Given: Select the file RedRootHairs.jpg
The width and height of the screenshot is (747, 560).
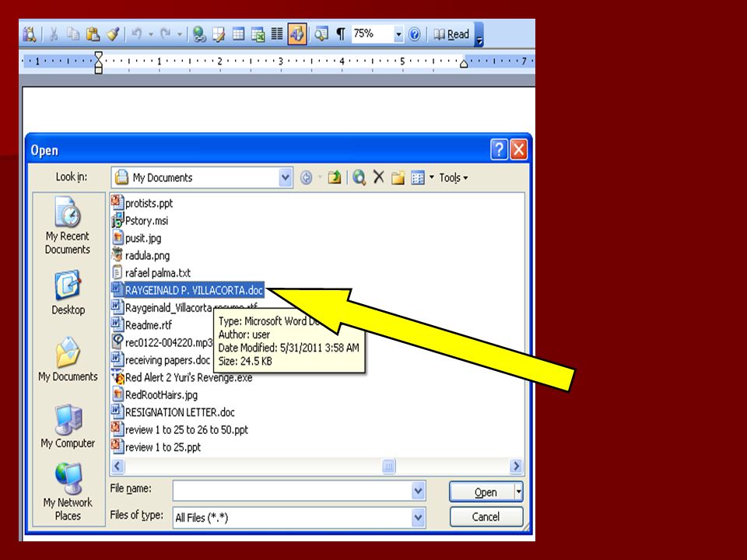Looking at the screenshot, I should point(154,395).
